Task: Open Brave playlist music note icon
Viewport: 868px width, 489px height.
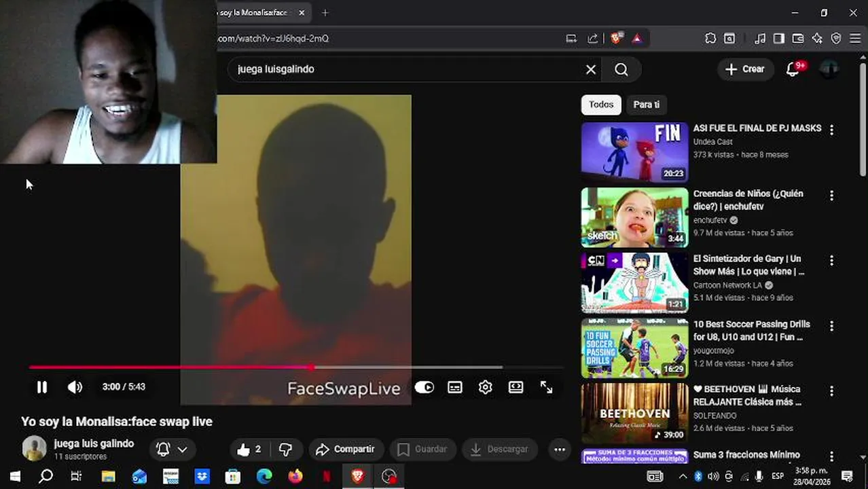Action: click(761, 39)
